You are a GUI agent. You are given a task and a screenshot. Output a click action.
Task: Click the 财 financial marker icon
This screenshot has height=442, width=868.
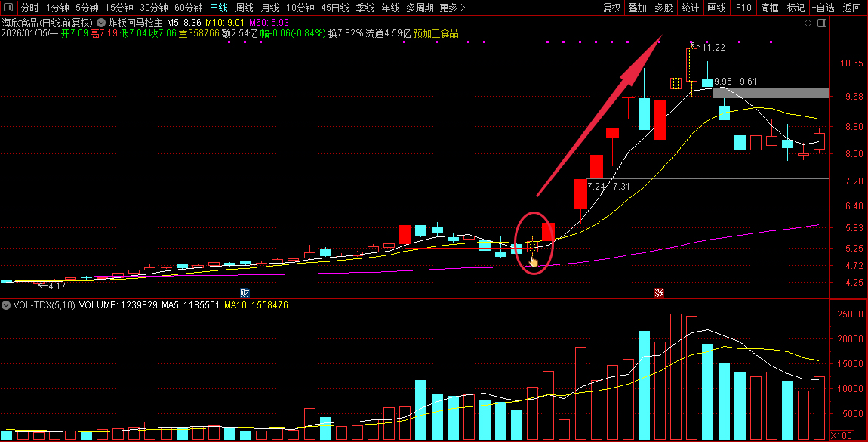pos(245,293)
